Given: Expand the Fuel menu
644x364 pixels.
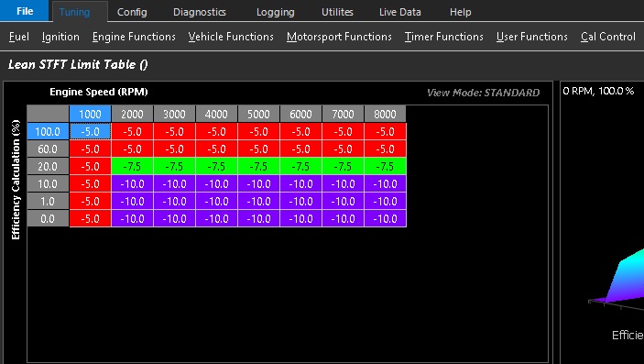Looking at the screenshot, I should pyautogui.click(x=19, y=37).
